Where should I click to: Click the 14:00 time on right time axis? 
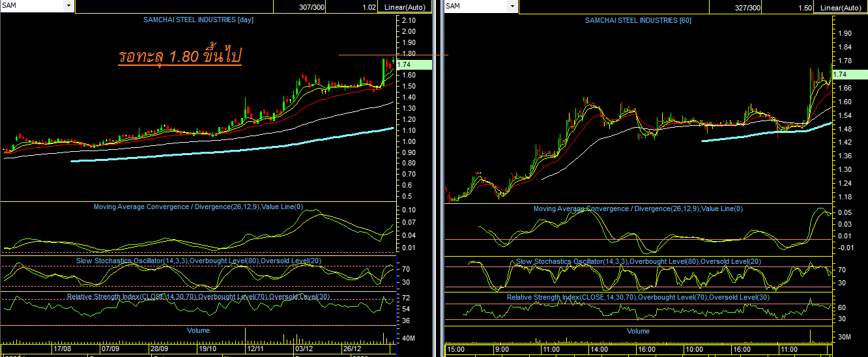click(600, 350)
